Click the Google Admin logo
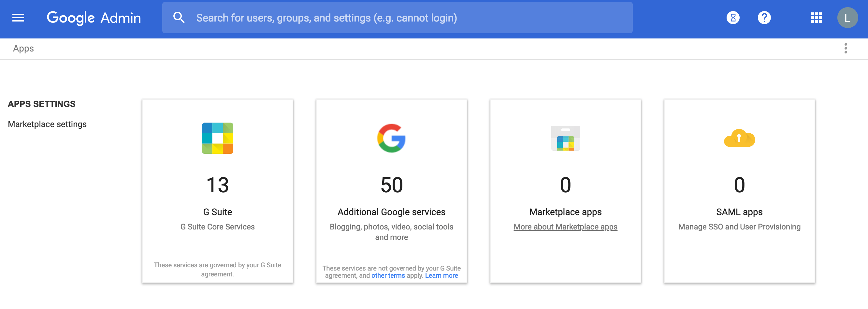This screenshot has height=309, width=868. pyautogui.click(x=94, y=18)
